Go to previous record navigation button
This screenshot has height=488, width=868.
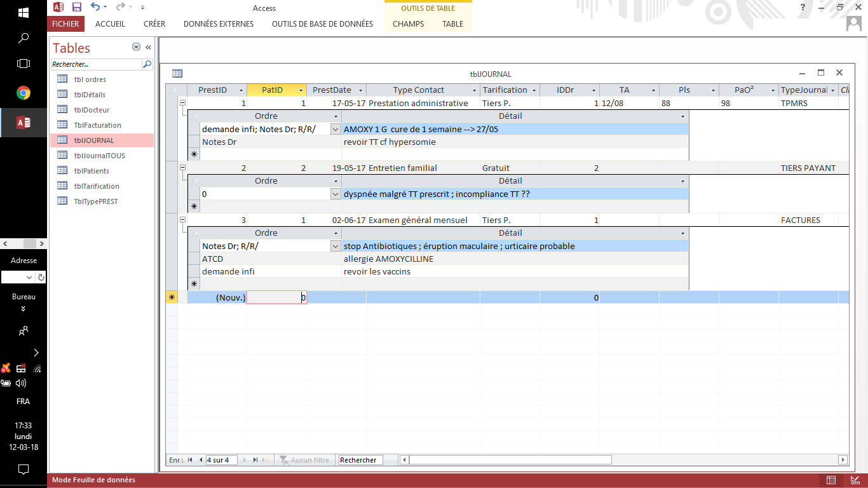[x=201, y=459]
